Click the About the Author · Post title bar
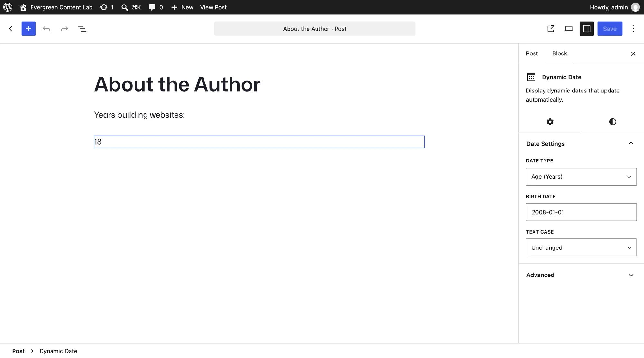644x358 pixels. [x=315, y=29]
